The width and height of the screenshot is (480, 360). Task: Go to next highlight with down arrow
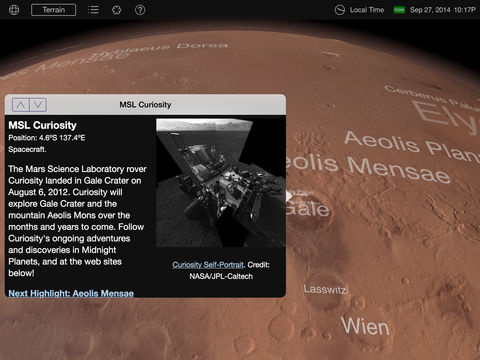click(x=38, y=105)
